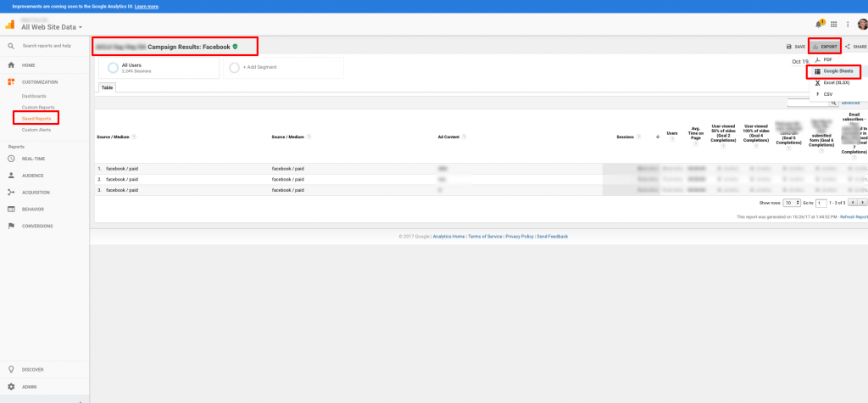Export report as Excel (XLSX)
868x403 pixels.
pos(836,82)
